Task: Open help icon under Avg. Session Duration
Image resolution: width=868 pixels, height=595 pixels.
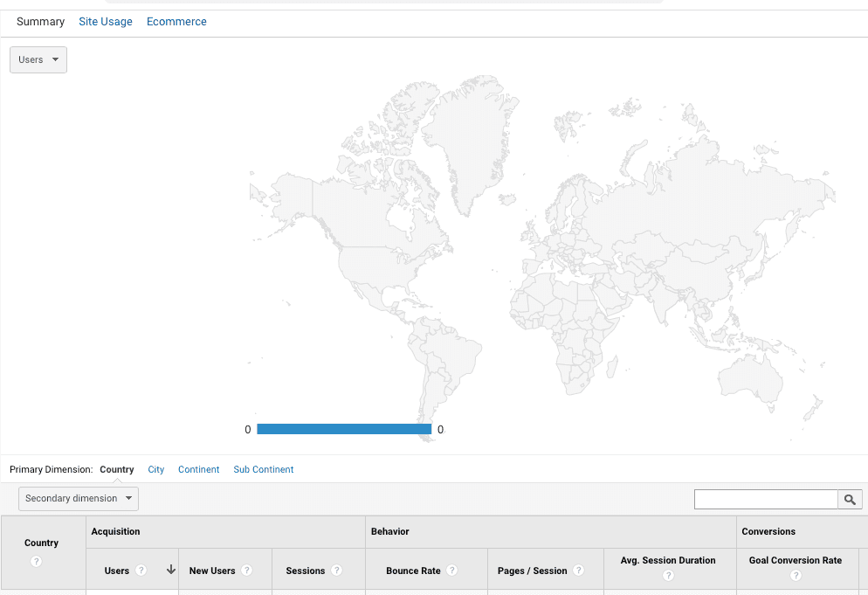Action: [x=668, y=576]
